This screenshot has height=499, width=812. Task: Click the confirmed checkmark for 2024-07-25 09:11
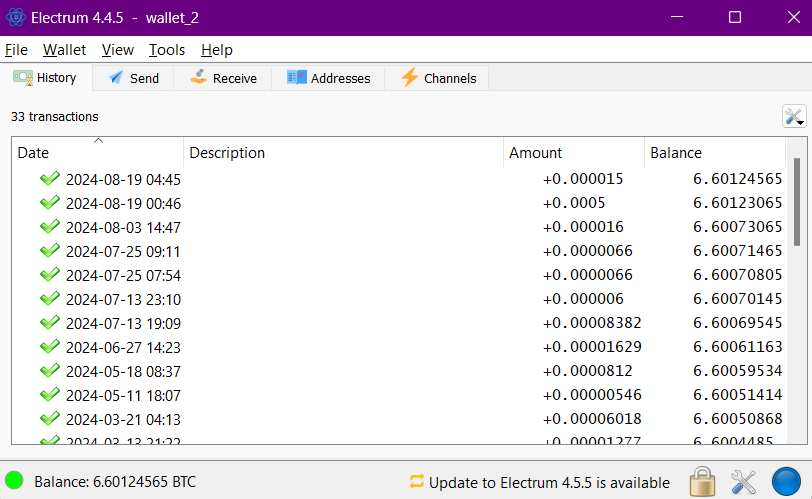point(50,251)
